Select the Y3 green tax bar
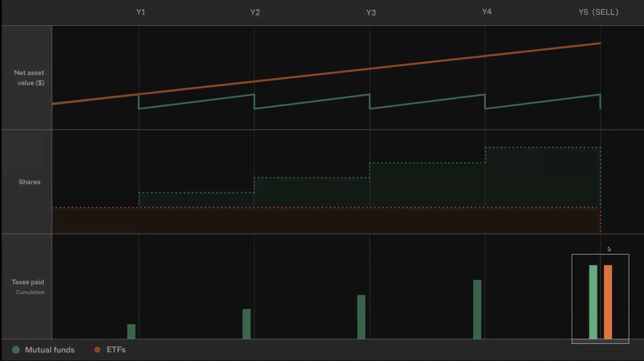Viewport: 644px width, 361px height. coord(361,317)
